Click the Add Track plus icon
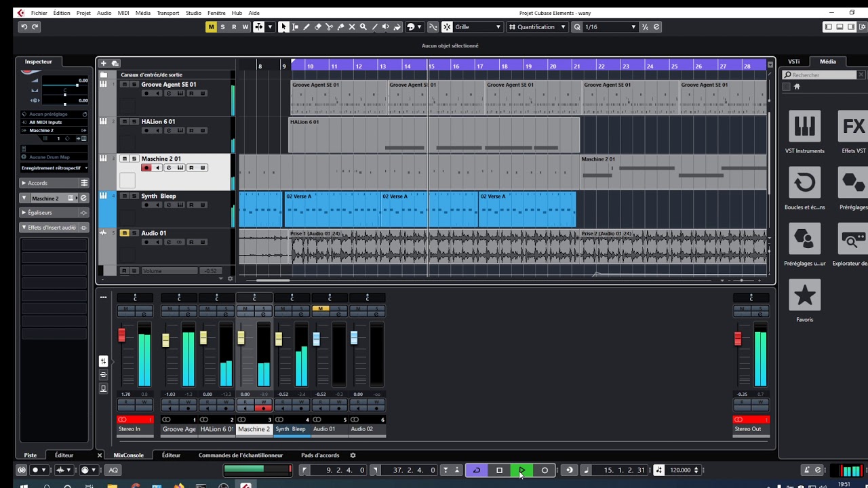This screenshot has height=488, width=868. (104, 63)
